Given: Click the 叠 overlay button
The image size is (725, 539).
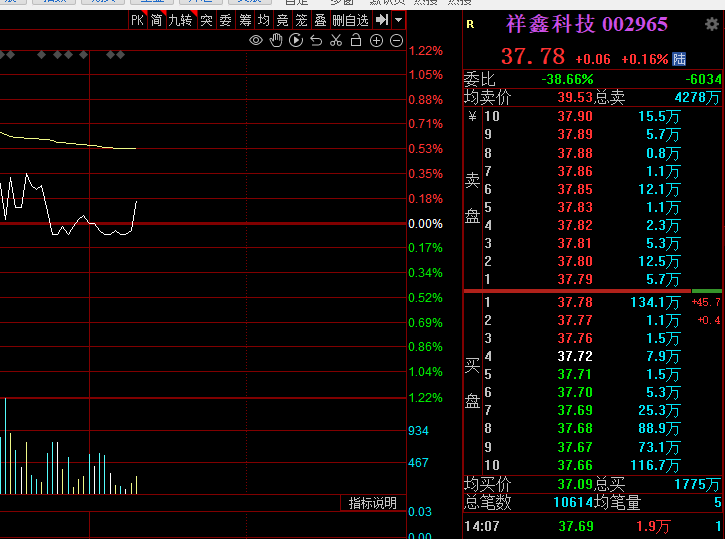Looking at the screenshot, I should tap(320, 20).
